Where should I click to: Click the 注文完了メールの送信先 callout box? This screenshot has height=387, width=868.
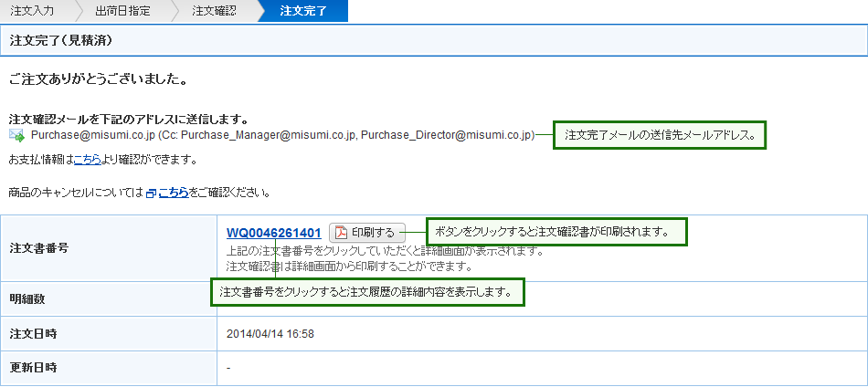660,135
